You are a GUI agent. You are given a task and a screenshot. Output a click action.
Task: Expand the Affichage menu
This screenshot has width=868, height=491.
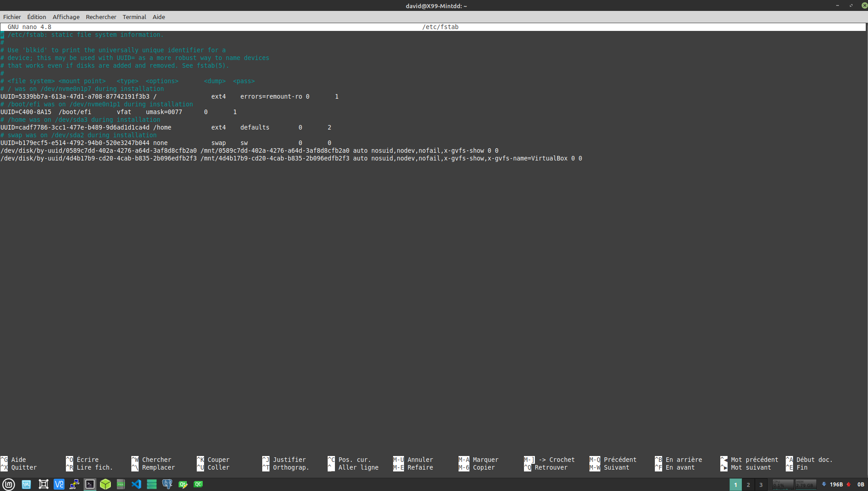(x=66, y=17)
